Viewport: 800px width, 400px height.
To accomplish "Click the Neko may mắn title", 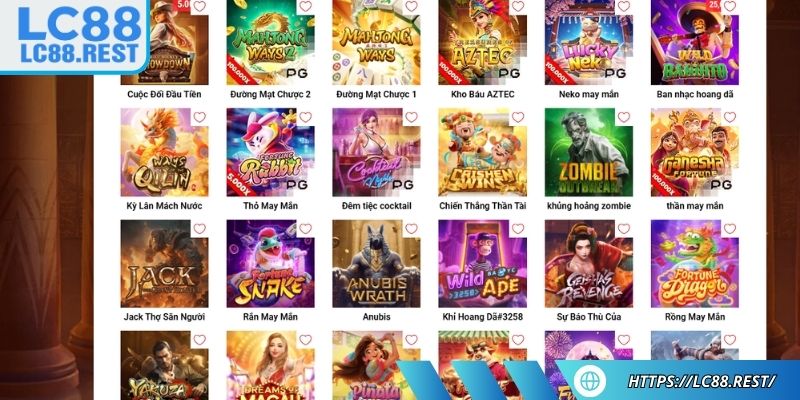I will 589,94.
